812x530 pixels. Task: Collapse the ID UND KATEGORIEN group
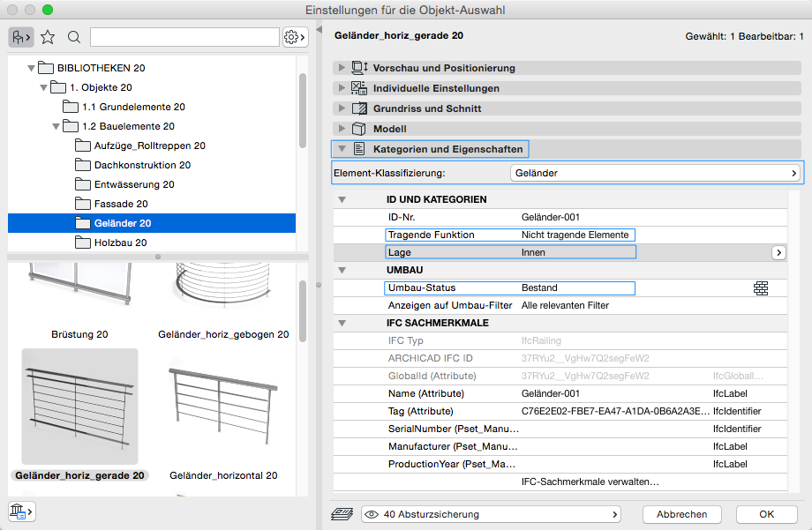coord(342,199)
